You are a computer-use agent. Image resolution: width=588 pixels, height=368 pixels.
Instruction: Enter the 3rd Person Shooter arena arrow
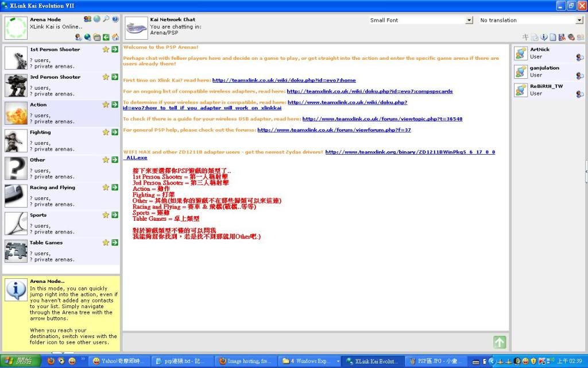[x=115, y=76]
